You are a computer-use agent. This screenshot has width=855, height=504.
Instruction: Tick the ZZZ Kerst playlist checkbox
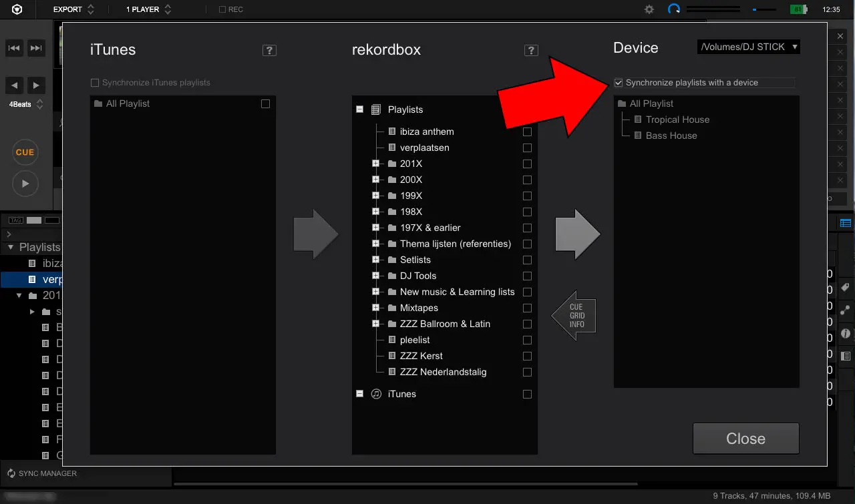pyautogui.click(x=528, y=356)
